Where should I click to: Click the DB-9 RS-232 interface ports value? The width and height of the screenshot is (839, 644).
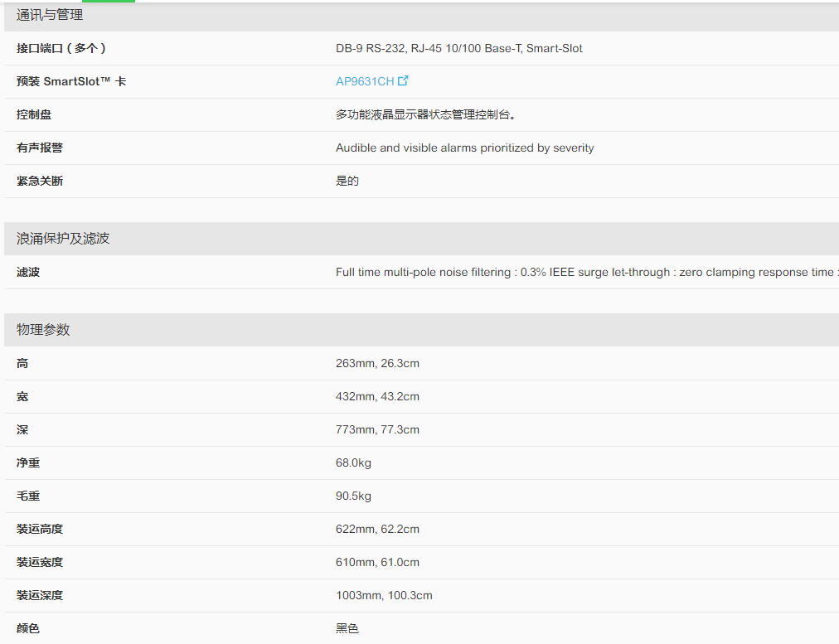tap(458, 48)
